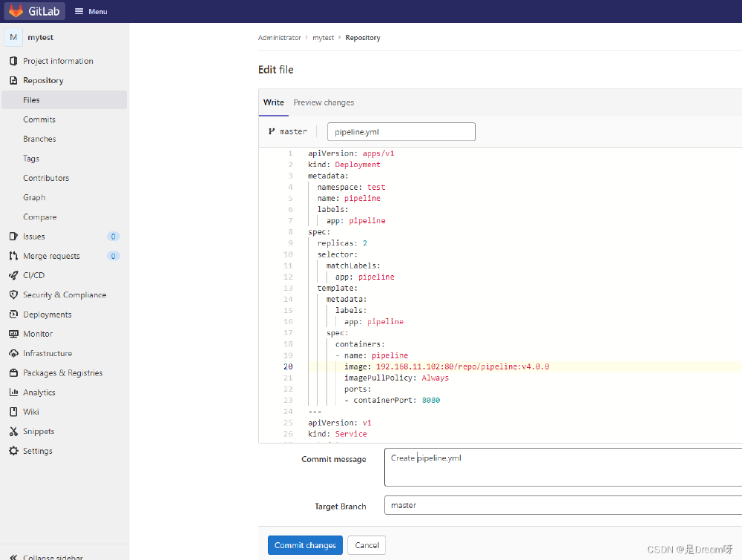The image size is (742, 560).
Task: Click the Project information icon
Action: click(x=13, y=61)
